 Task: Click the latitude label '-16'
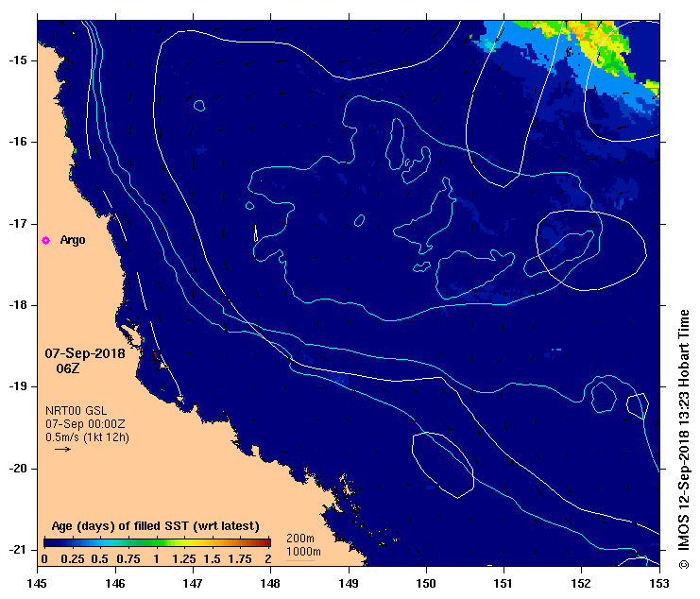click(x=17, y=142)
